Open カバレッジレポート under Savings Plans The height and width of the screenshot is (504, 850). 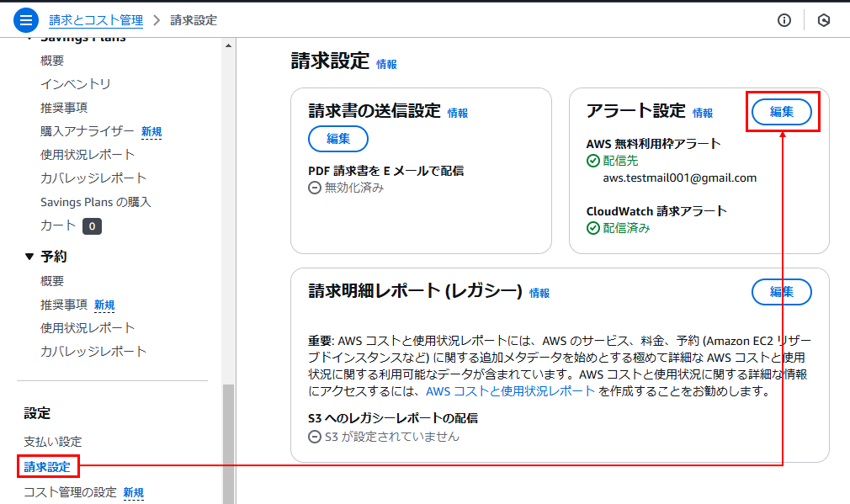click(93, 178)
